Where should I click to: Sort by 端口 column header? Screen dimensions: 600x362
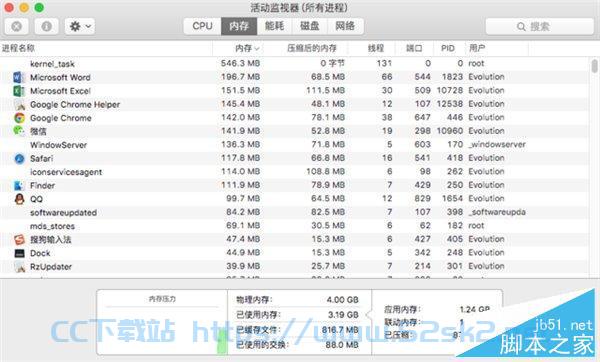point(414,48)
